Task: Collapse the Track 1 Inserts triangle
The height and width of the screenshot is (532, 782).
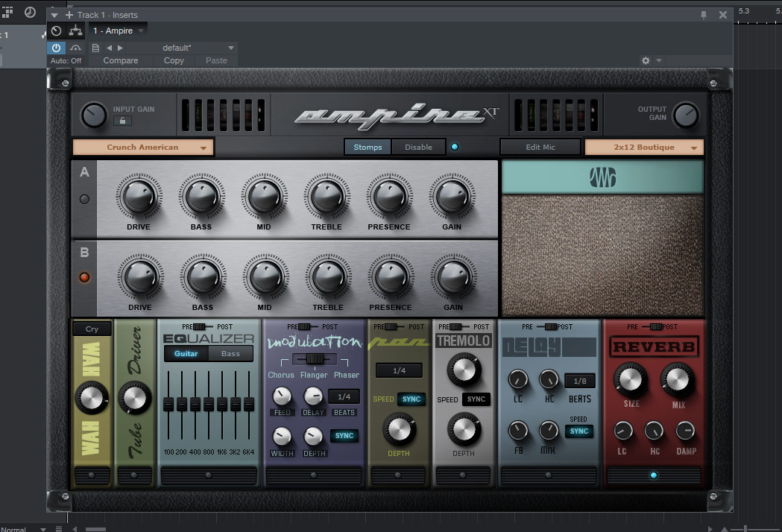Action: [54, 15]
